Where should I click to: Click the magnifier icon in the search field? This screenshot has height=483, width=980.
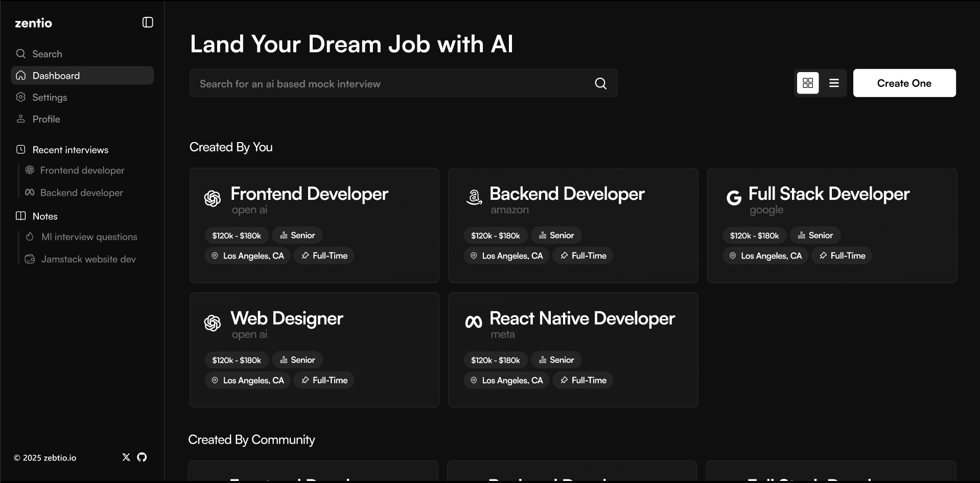[x=601, y=83]
